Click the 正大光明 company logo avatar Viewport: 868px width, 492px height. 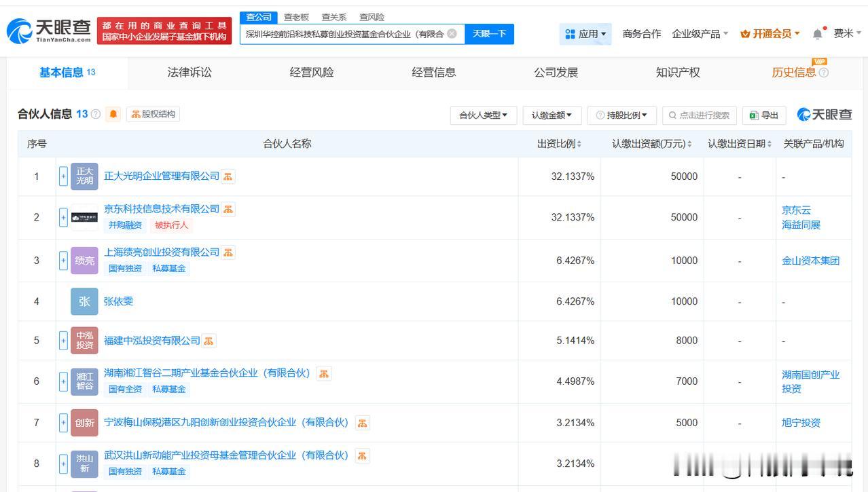coord(84,176)
